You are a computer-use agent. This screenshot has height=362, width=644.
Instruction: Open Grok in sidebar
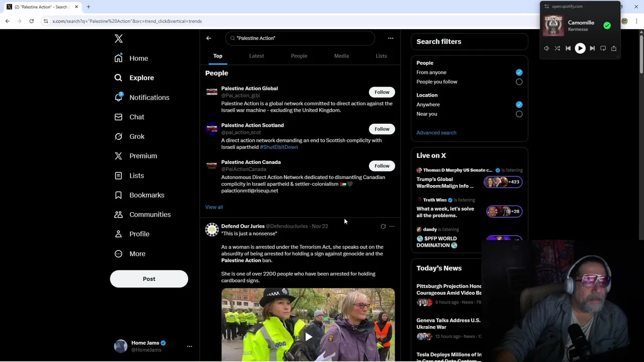[129, 137]
